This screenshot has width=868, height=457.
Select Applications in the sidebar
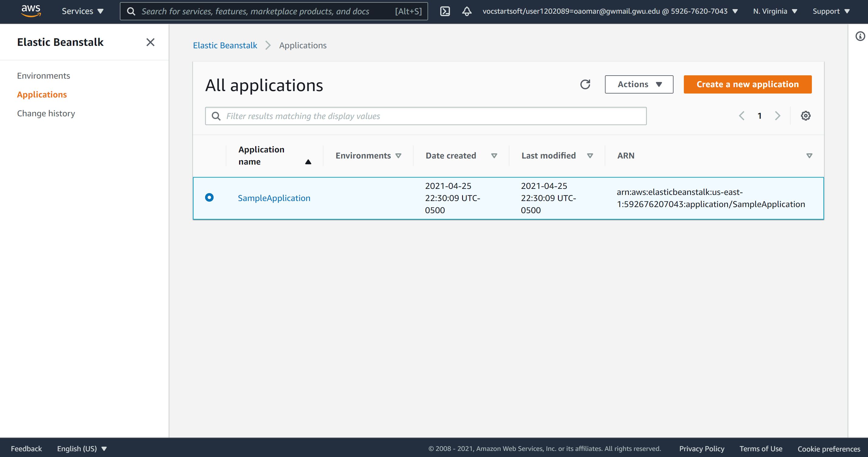click(42, 95)
